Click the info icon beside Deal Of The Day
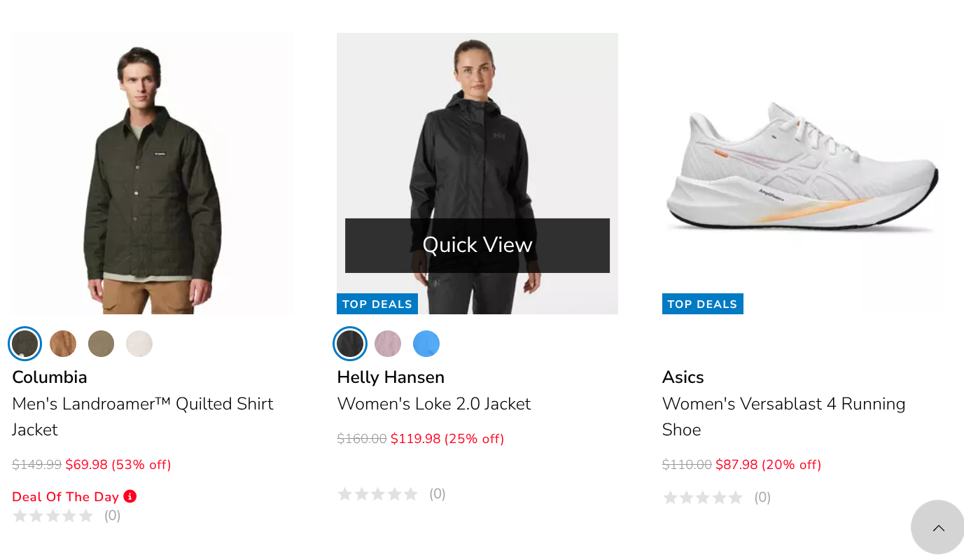This screenshot has width=964, height=560. click(128, 496)
